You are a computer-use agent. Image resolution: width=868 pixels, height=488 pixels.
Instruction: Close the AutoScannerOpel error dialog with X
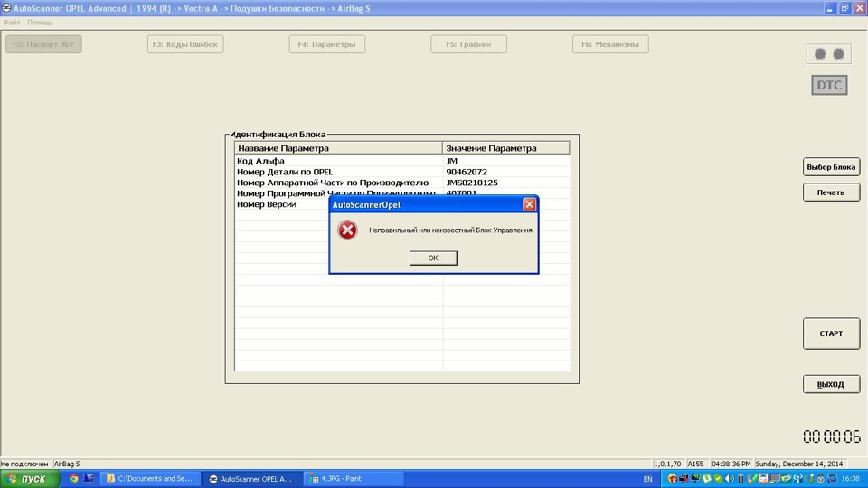pyautogui.click(x=529, y=204)
